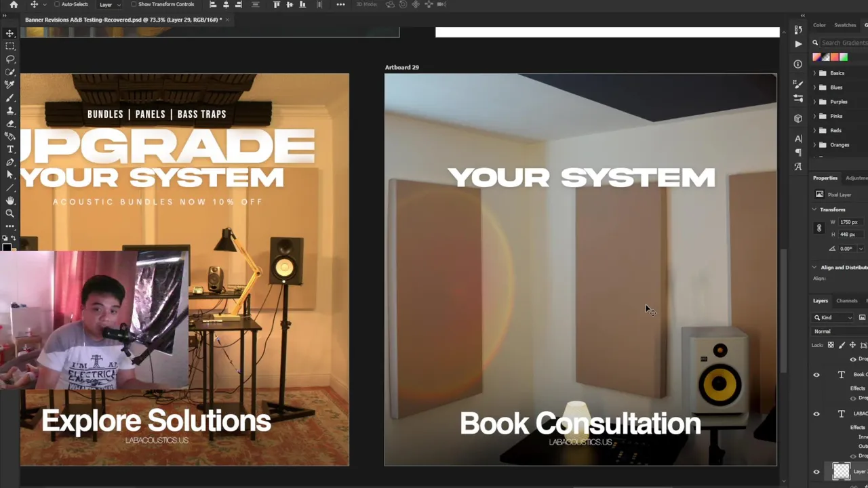Viewport: 868px width, 488px height.
Task: Open the three-dots more align options
Action: point(340,5)
